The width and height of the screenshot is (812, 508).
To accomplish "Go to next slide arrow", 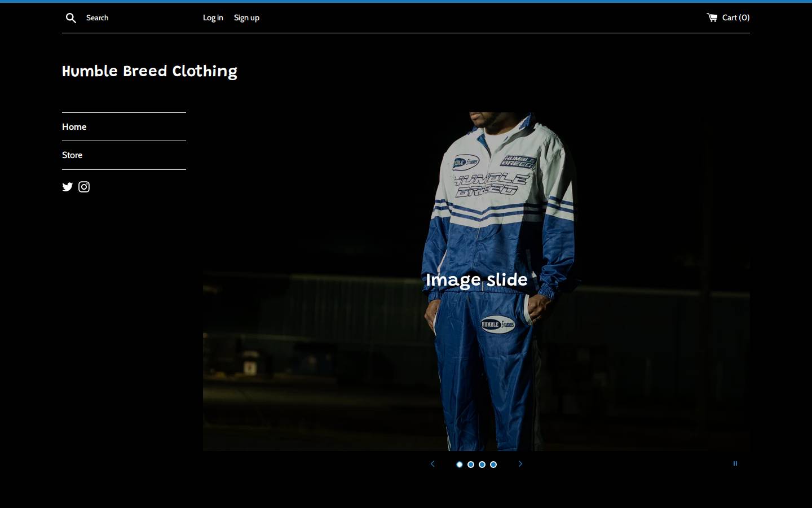I will 520,464.
